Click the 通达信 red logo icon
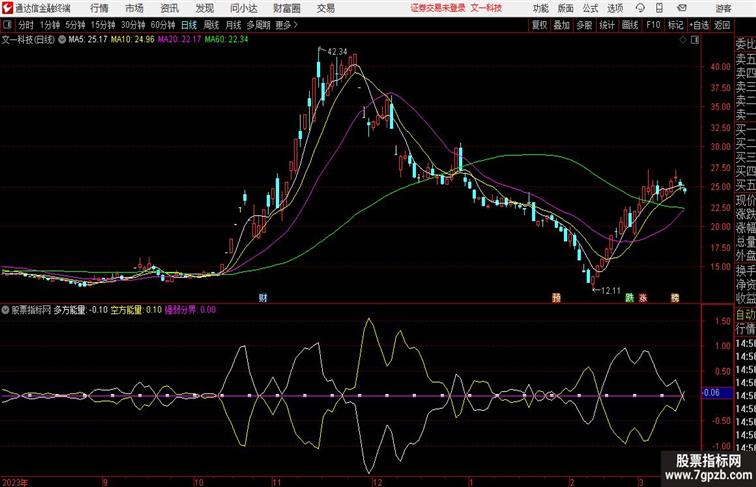 (x=7, y=8)
